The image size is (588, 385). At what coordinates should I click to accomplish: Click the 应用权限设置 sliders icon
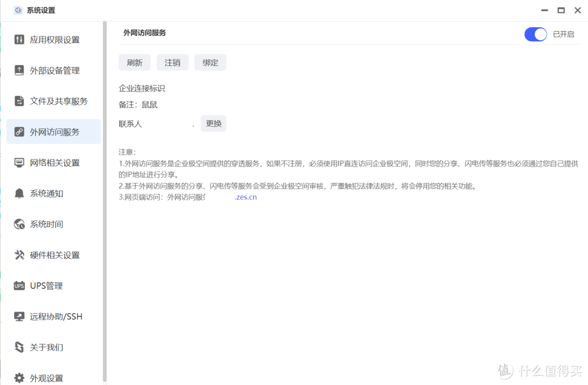(19, 39)
